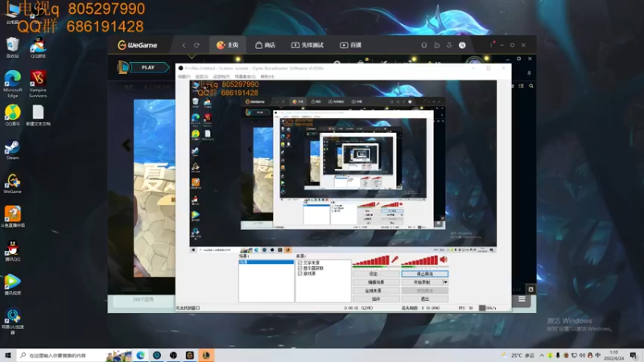Open the 直播 tab in WeGame
644x362 pixels.
coord(350,45)
